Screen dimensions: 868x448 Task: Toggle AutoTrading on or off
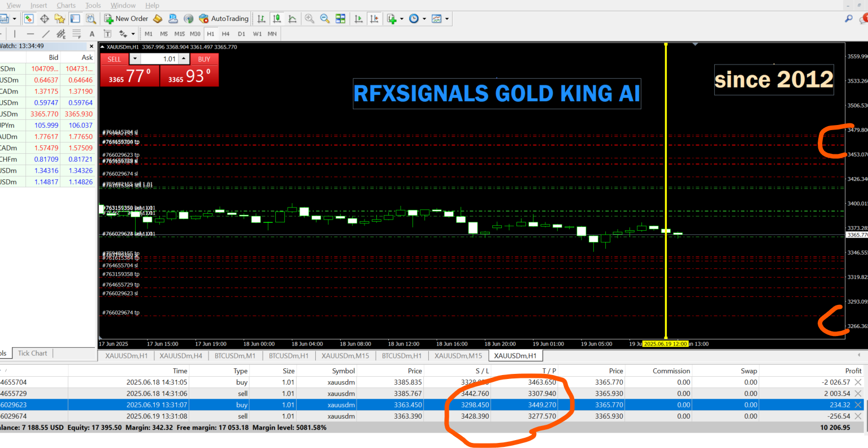point(224,19)
